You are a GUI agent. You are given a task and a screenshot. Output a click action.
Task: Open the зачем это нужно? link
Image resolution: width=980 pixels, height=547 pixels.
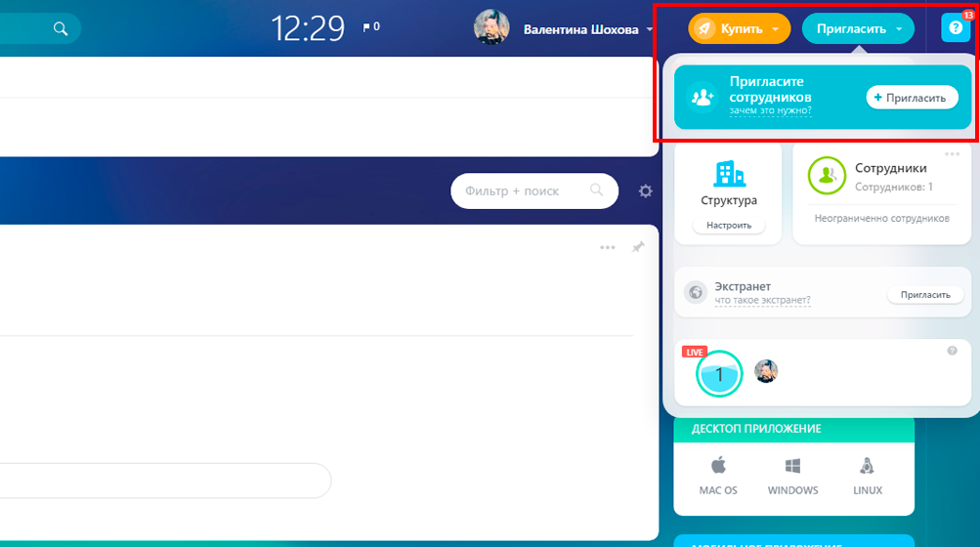770,110
